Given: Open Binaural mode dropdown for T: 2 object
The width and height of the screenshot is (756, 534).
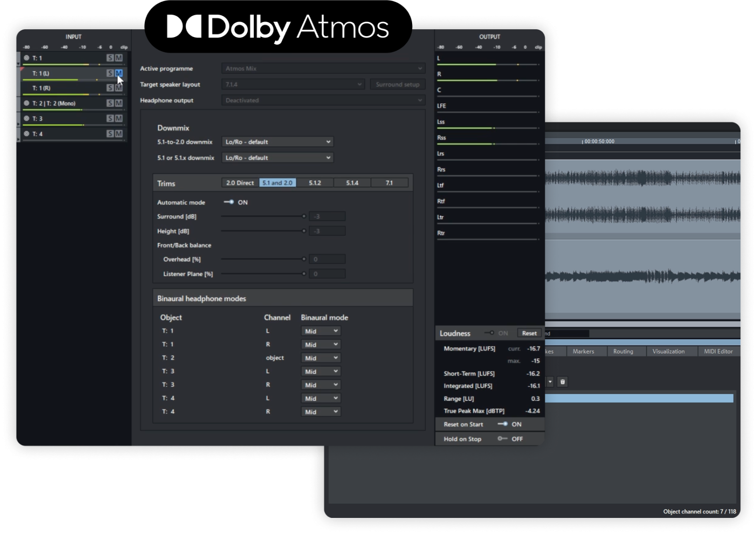Looking at the screenshot, I should [321, 358].
